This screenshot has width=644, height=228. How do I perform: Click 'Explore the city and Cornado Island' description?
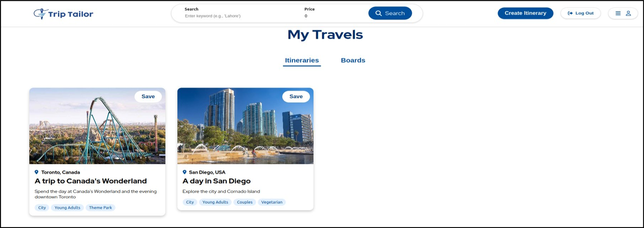(x=221, y=191)
